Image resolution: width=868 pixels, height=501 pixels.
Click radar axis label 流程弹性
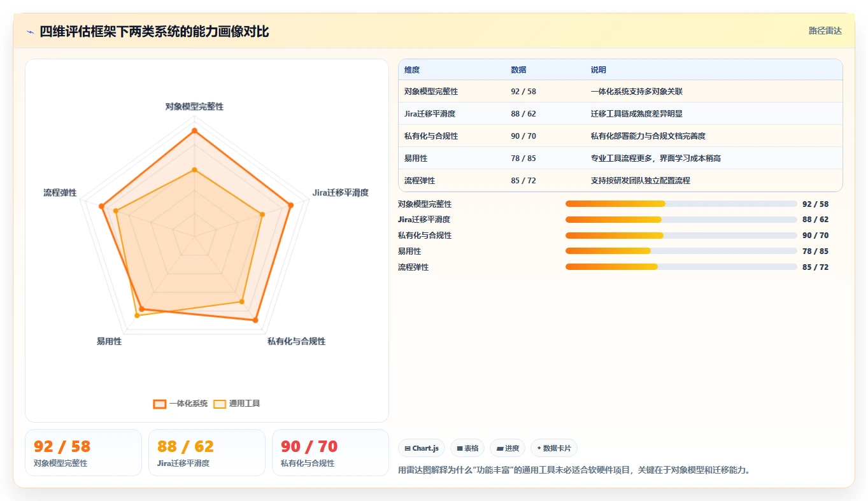tap(60, 192)
